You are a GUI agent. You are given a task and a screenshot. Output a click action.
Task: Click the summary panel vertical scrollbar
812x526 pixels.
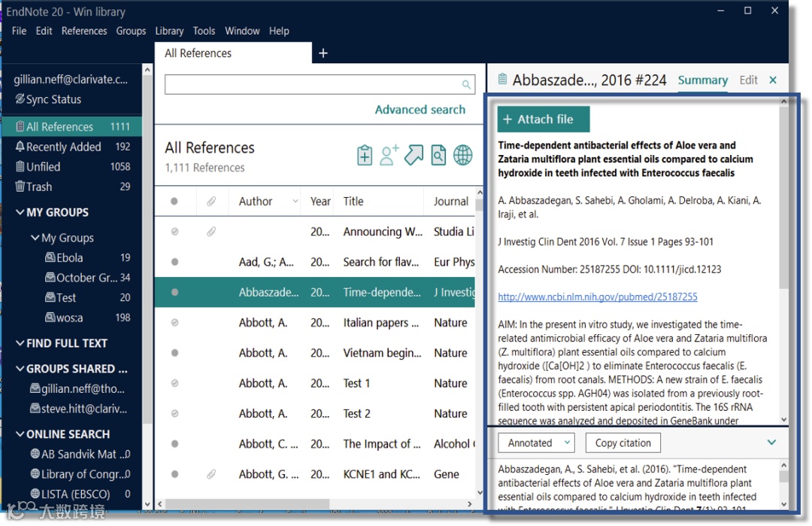pyautogui.click(x=783, y=198)
